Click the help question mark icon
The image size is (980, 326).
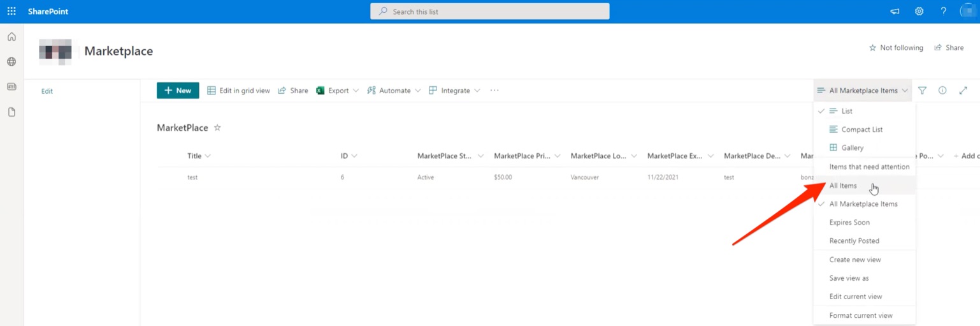(943, 11)
